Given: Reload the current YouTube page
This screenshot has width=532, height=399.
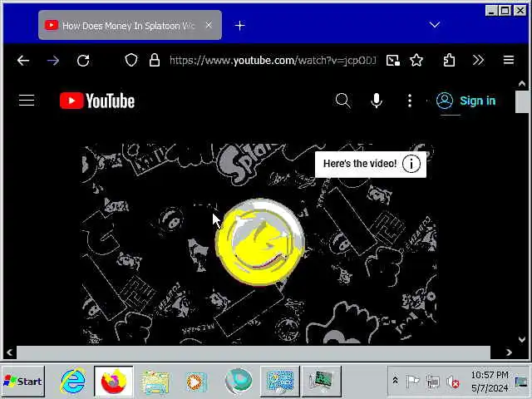Looking at the screenshot, I should (83, 61).
